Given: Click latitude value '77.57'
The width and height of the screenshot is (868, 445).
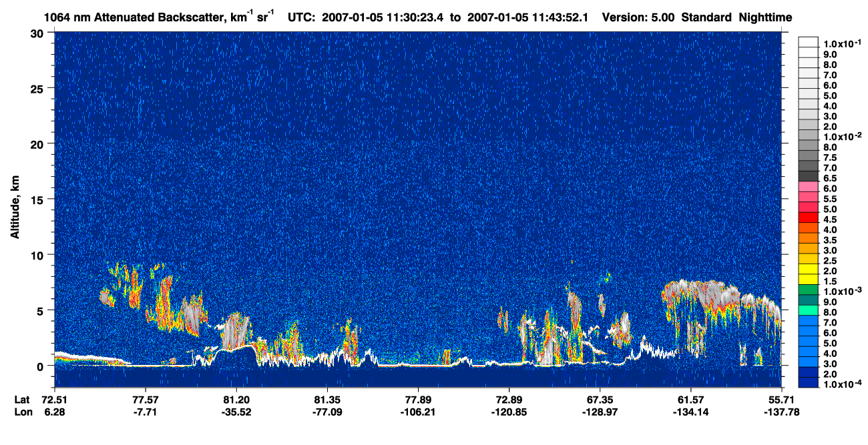Looking at the screenshot, I should pos(145,399).
